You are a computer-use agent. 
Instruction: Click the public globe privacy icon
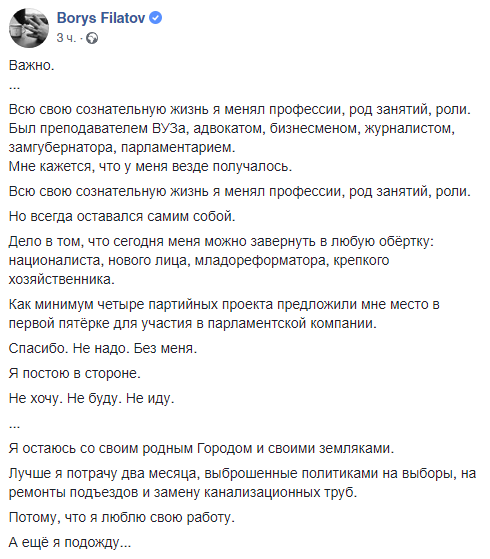(92, 38)
